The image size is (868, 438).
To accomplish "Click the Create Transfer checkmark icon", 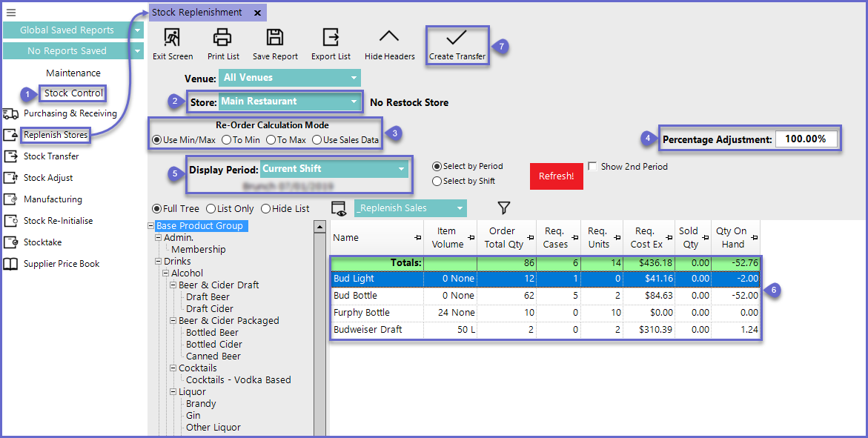I will click(457, 38).
